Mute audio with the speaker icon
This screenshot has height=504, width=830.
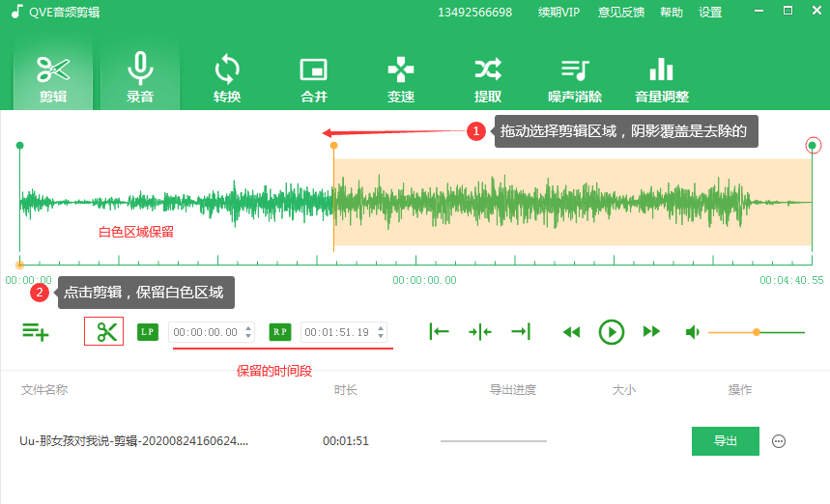[692, 332]
